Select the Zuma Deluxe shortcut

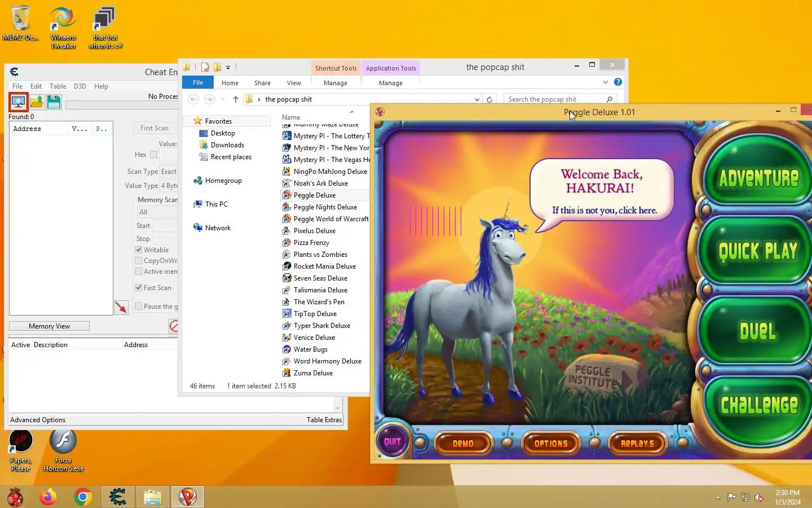pyautogui.click(x=307, y=373)
